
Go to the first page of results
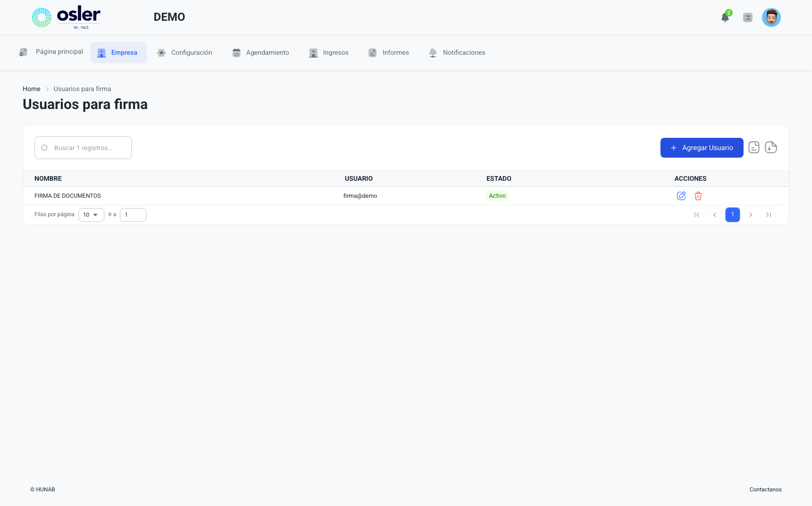tap(697, 215)
